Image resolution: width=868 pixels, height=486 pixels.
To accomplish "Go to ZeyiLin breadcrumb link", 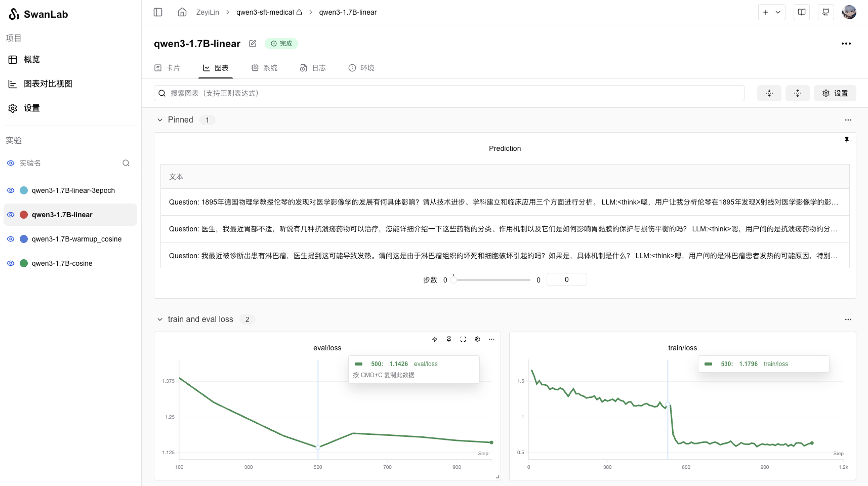I will coord(208,12).
